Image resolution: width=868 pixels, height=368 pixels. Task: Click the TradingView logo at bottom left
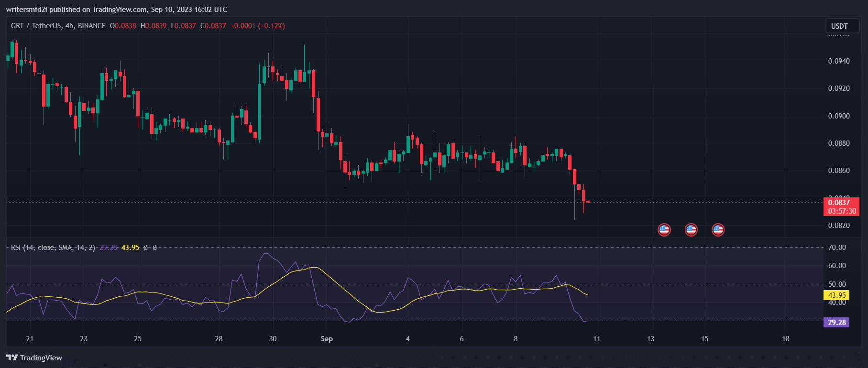(x=34, y=357)
